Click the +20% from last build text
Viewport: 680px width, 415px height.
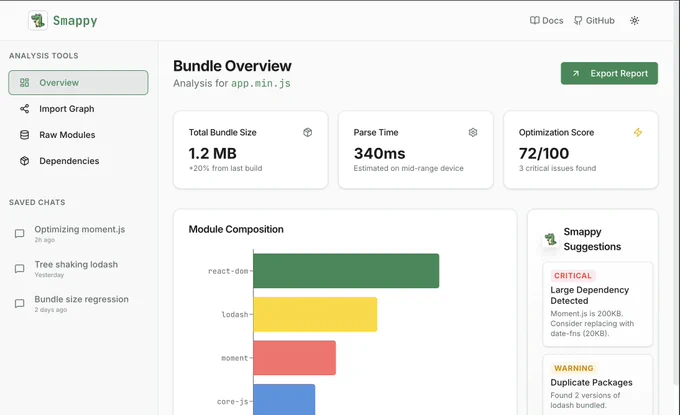pos(226,168)
